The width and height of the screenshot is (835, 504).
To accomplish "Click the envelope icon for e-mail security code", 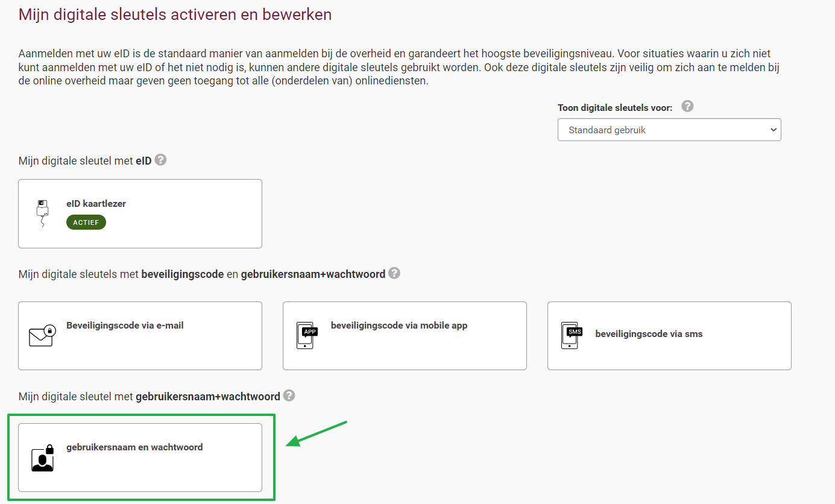I will tap(41, 336).
